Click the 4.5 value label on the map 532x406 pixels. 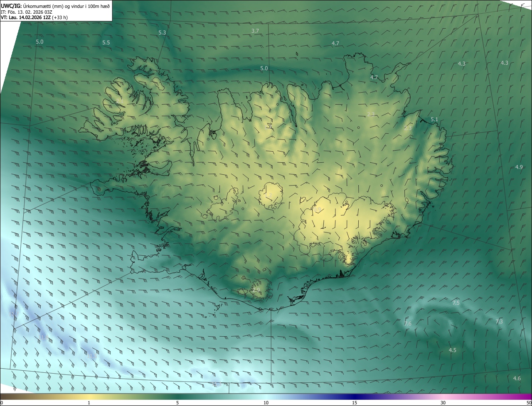coord(453,350)
